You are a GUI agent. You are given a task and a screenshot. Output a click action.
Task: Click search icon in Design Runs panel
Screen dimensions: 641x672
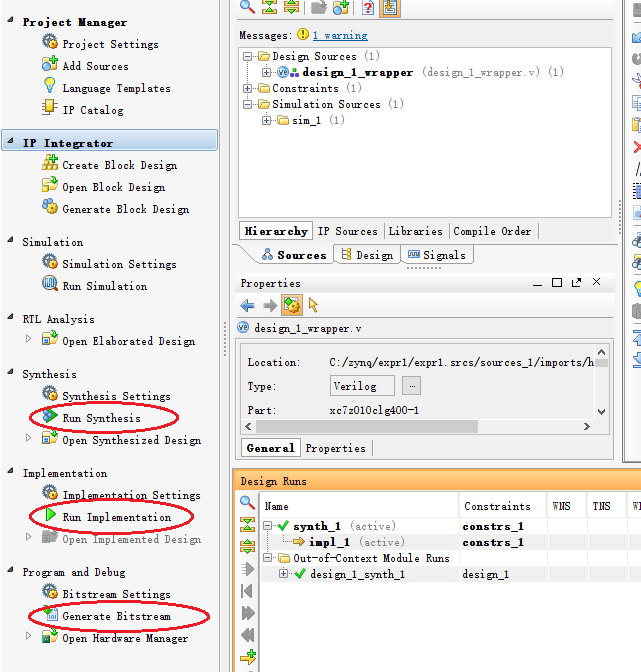pos(248,503)
